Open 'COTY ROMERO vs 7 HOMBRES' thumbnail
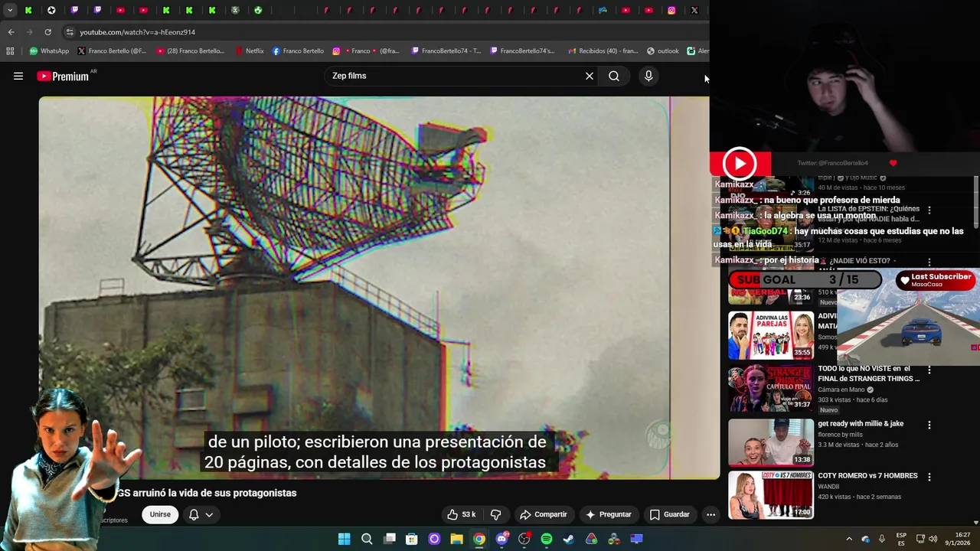The height and width of the screenshot is (551, 980). (771, 495)
